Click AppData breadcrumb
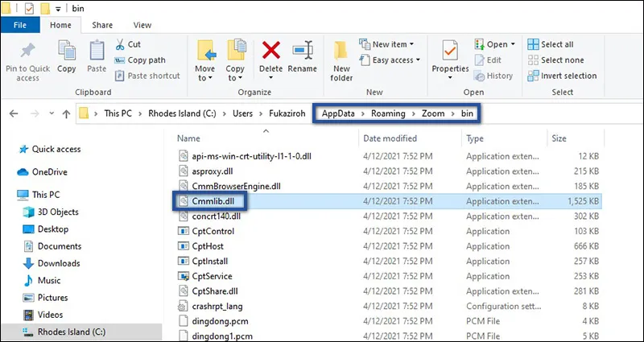The image size is (644, 342). point(338,113)
